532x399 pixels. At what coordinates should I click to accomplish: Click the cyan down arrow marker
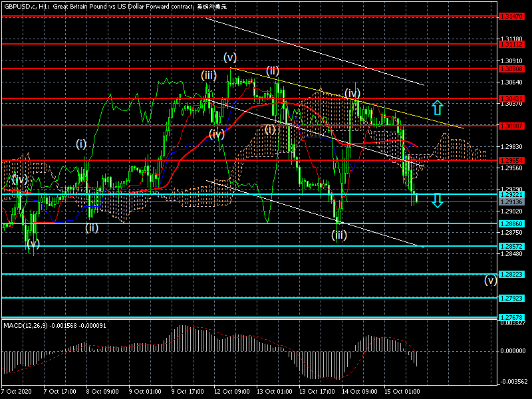click(x=438, y=200)
